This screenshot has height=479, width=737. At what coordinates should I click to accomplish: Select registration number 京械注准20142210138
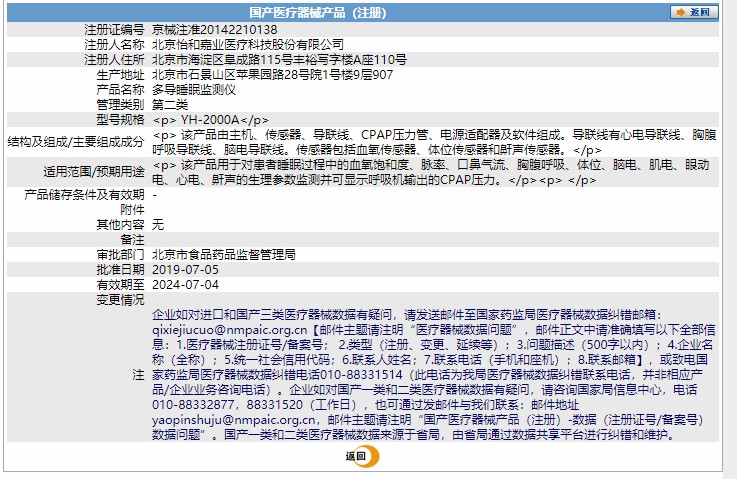[215, 30]
